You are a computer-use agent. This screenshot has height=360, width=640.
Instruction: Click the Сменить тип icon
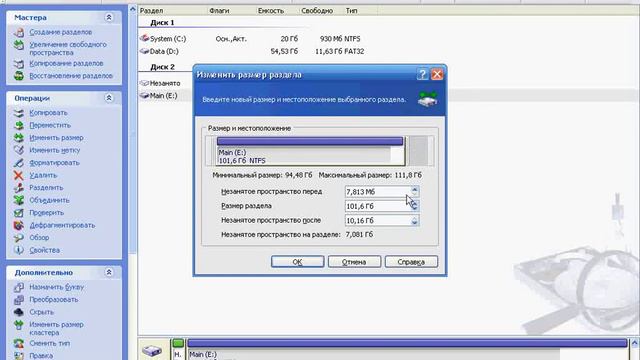(19, 343)
